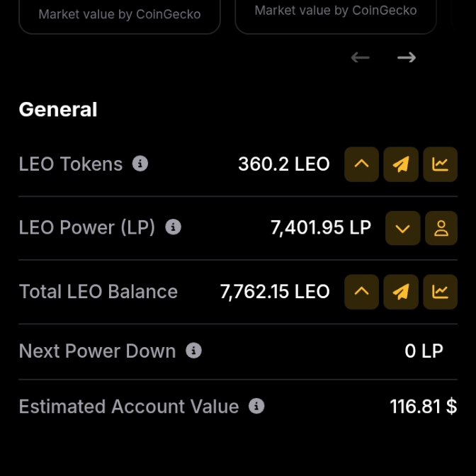
Task: Click the 7,762.15 LEO total balance
Action: point(275,292)
